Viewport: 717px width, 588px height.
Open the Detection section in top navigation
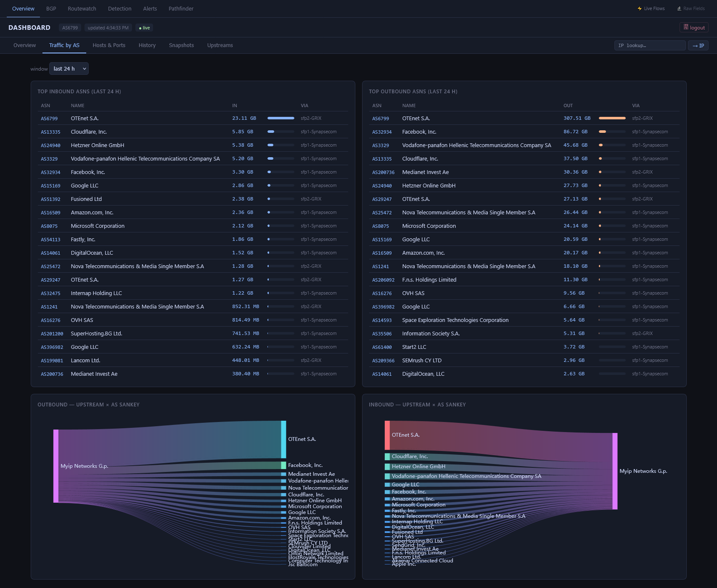[x=119, y=8]
